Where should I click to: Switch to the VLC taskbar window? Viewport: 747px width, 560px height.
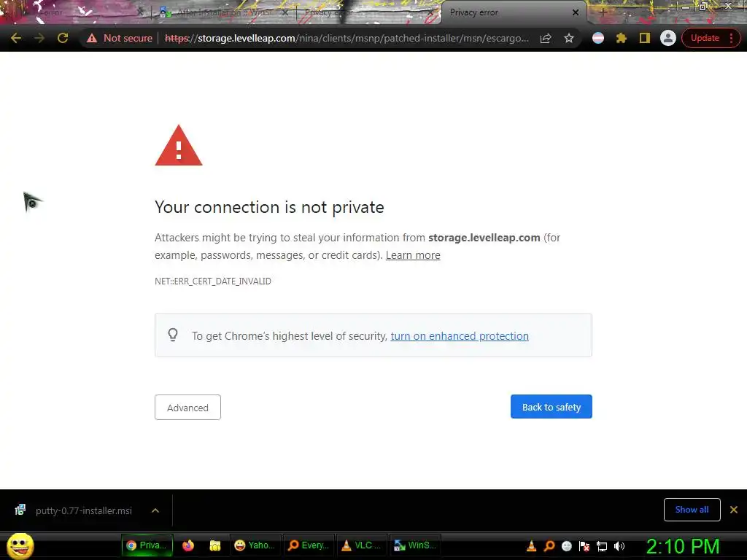point(362,545)
